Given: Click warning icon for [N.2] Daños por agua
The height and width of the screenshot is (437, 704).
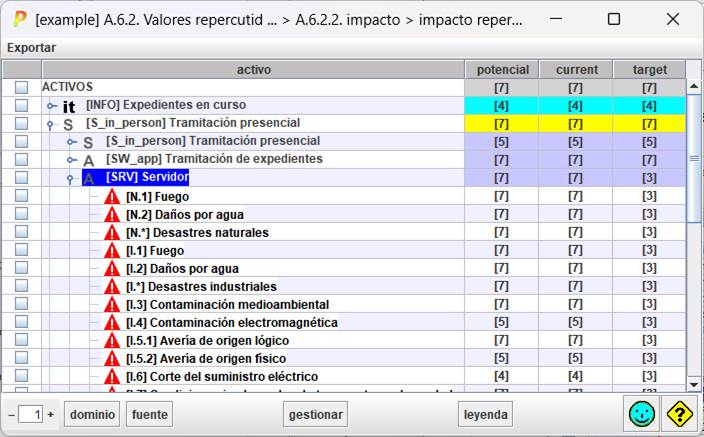Looking at the screenshot, I should click(112, 214).
